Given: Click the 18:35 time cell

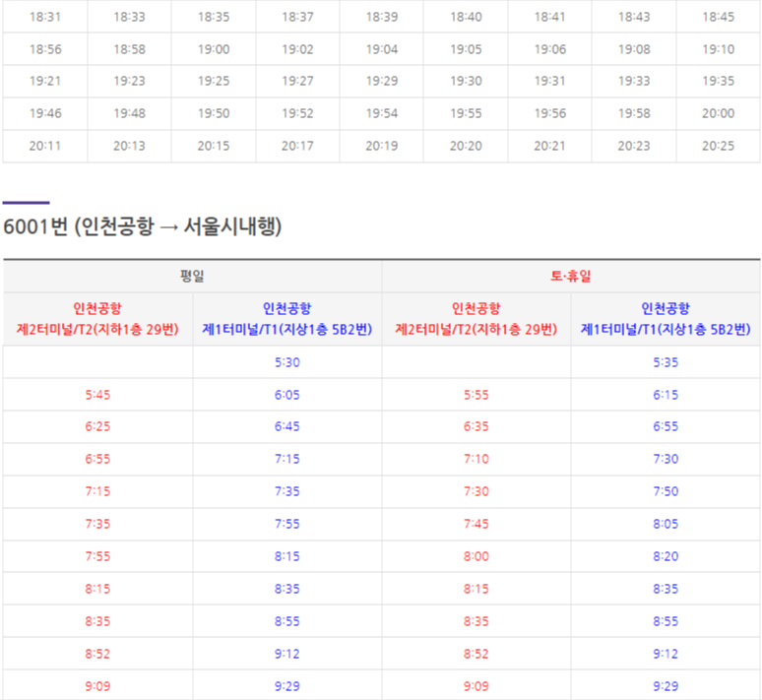Looking at the screenshot, I should click(x=214, y=17).
